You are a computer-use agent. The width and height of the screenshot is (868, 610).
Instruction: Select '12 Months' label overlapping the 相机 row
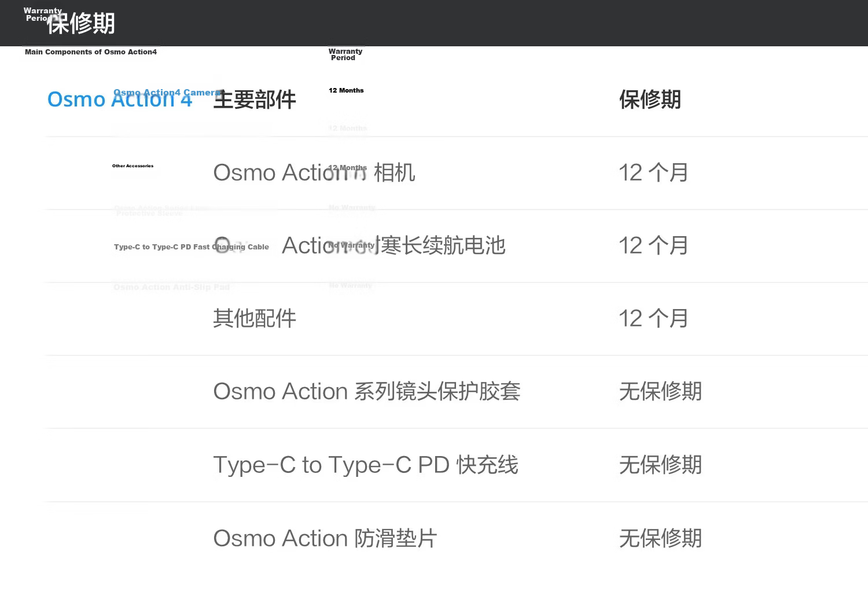[348, 168]
